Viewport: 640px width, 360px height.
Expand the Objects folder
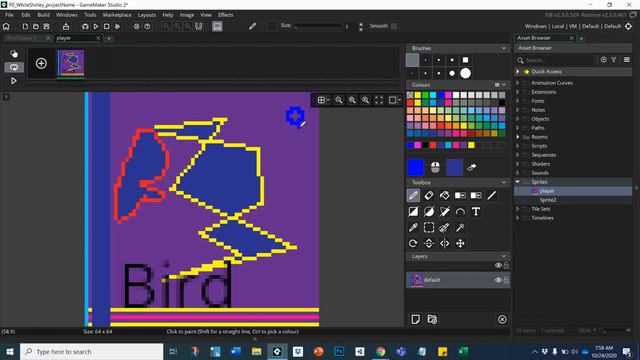click(518, 119)
